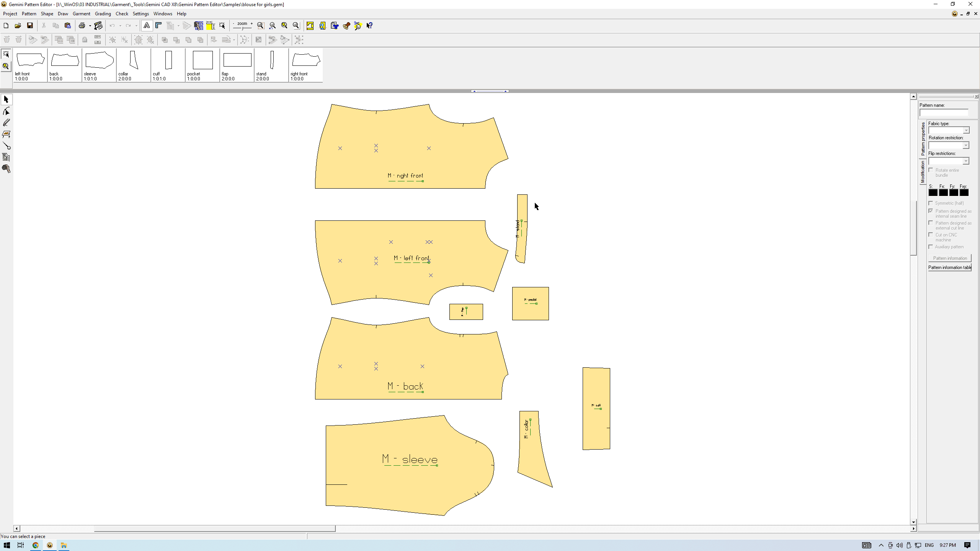Select the text 'A' tool icon

point(147,26)
